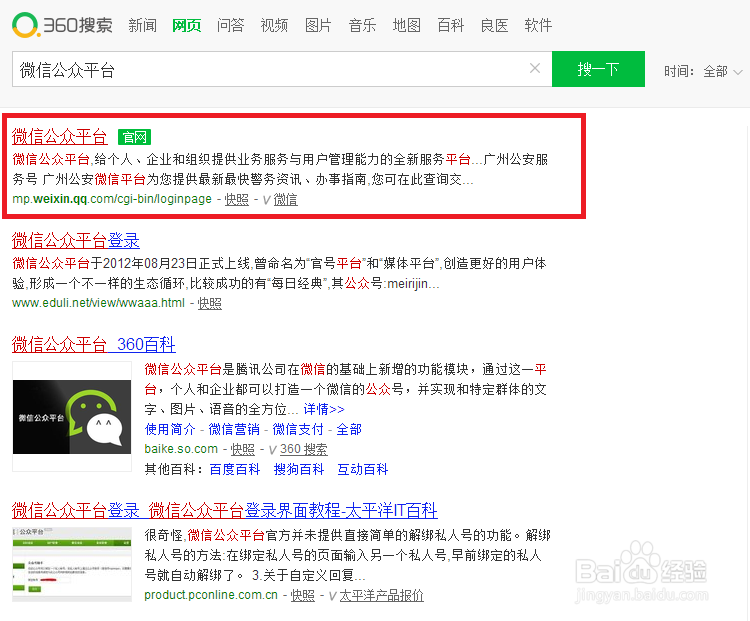Open 快照 for the mp.weixin.qq.com result
Image resolution: width=750 pixels, height=621 pixels.
[237, 200]
